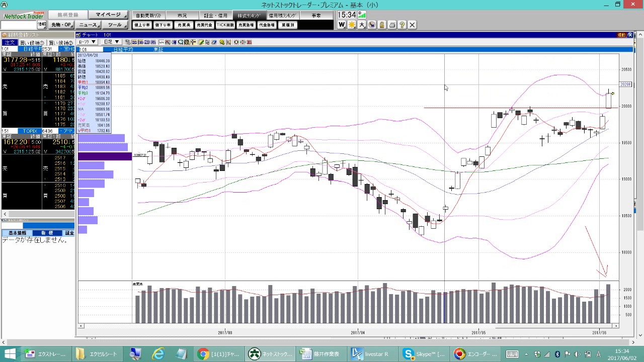
Task: Click the printer icon in top toolbar
Action: coord(392,25)
